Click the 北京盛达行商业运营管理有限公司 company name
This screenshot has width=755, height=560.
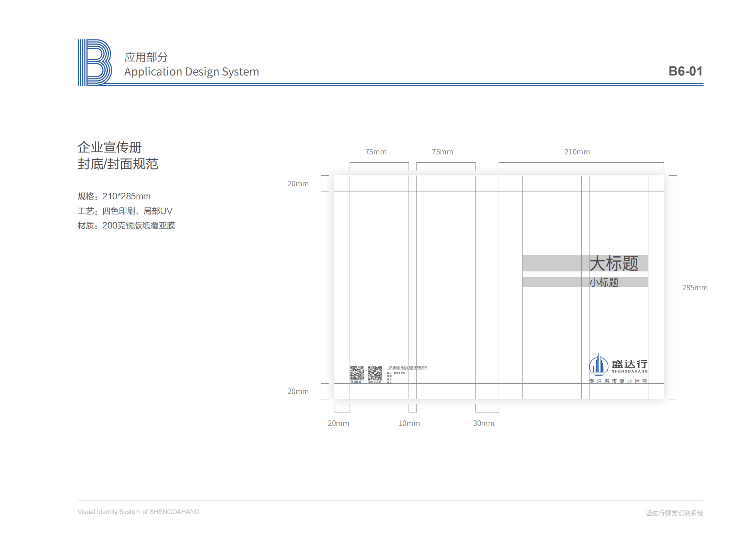[407, 367]
